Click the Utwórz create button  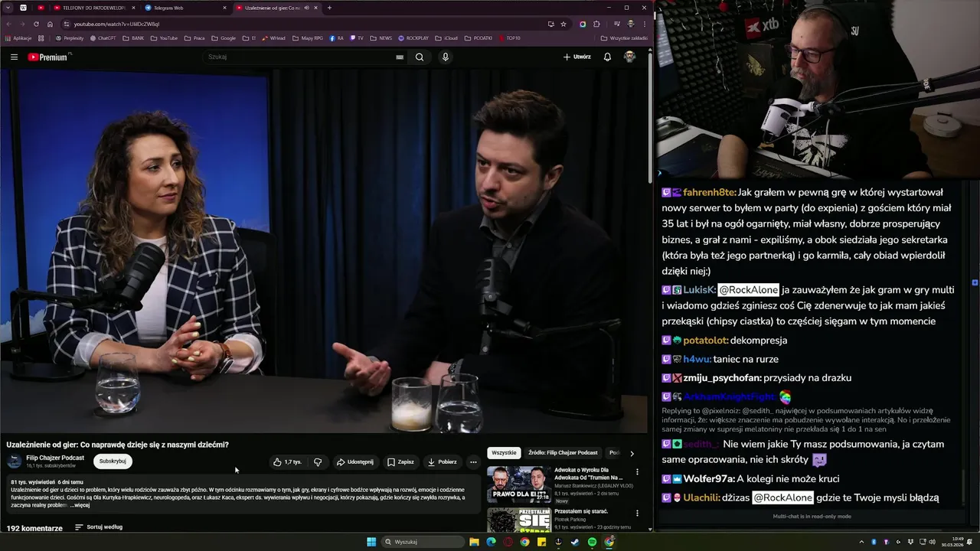pos(577,57)
